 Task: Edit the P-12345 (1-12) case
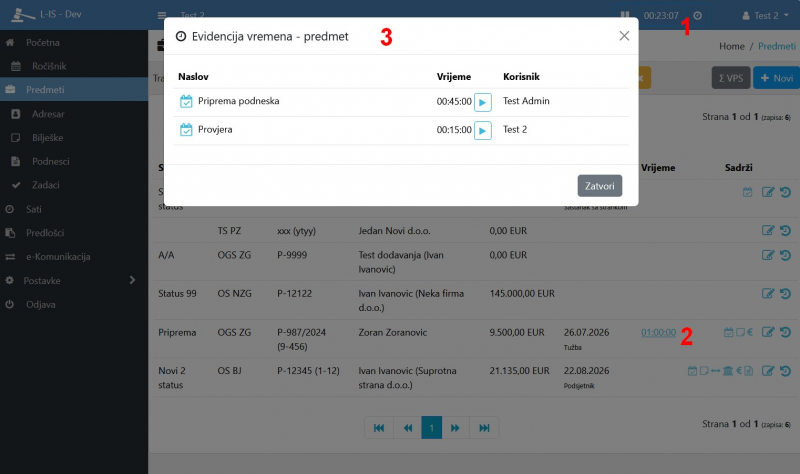pos(768,371)
